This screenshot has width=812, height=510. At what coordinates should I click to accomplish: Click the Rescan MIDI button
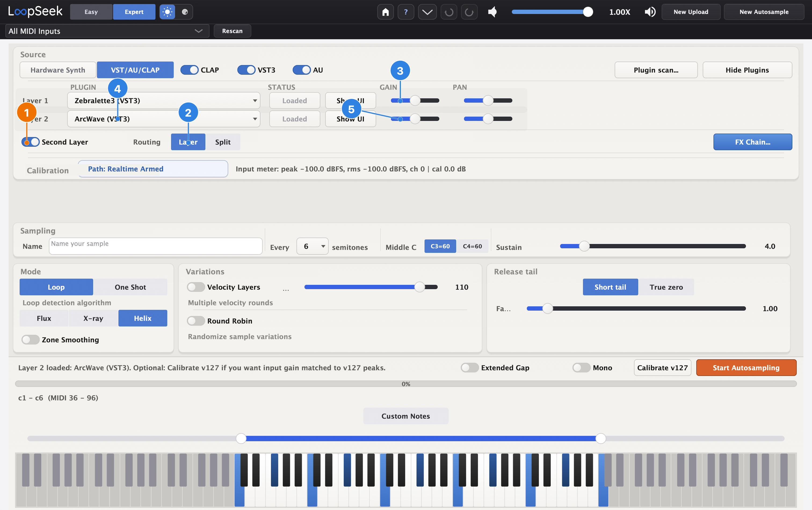pyautogui.click(x=232, y=31)
